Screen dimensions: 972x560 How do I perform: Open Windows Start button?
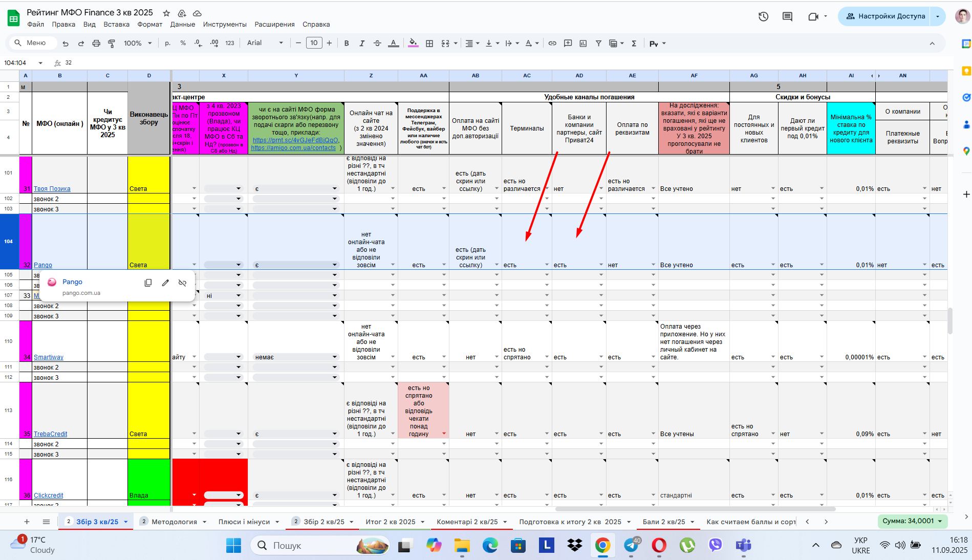[233, 546]
